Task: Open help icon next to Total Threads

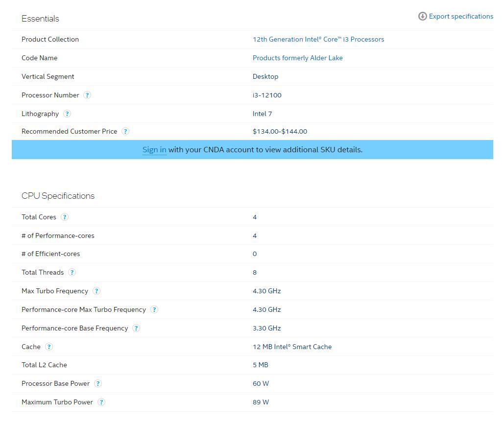Action: pos(72,272)
